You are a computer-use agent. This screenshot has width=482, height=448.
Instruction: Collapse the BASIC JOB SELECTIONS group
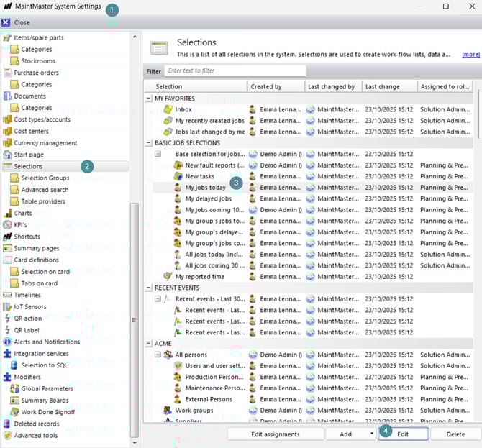click(x=148, y=143)
